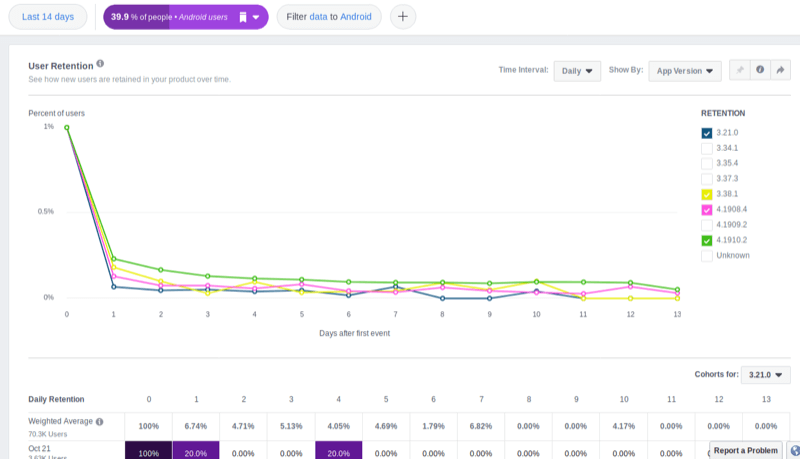Image resolution: width=800 pixels, height=459 pixels.
Task: Click Weighted Average 5.13% day 3 cell
Action: [291, 426]
